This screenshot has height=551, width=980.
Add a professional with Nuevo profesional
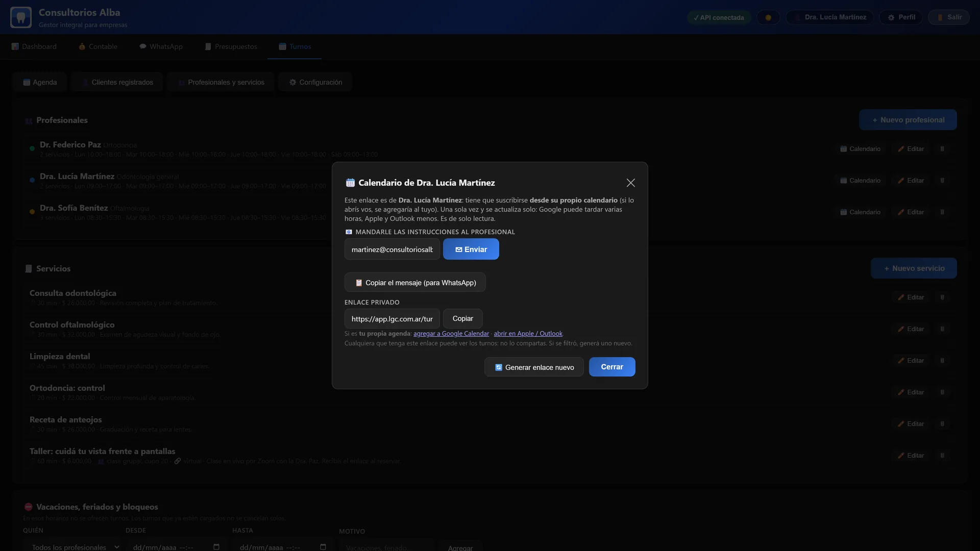point(908,120)
